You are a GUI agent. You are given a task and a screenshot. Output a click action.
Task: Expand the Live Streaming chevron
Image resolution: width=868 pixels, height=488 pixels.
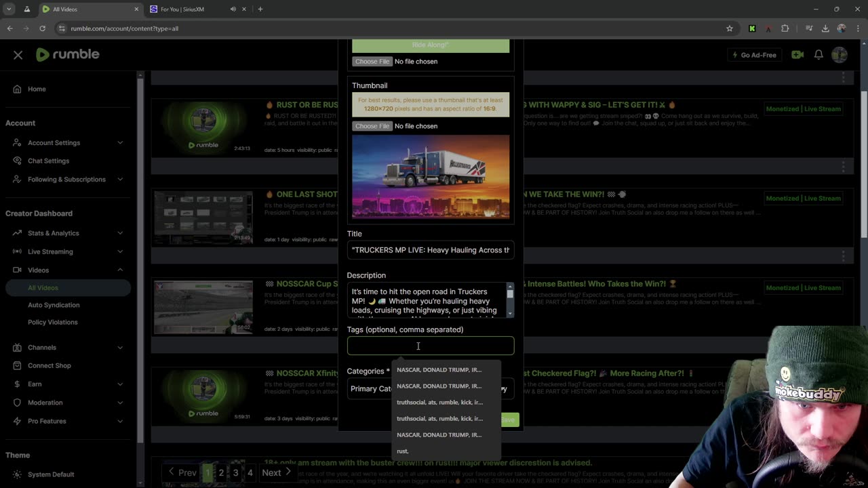[120, 251]
